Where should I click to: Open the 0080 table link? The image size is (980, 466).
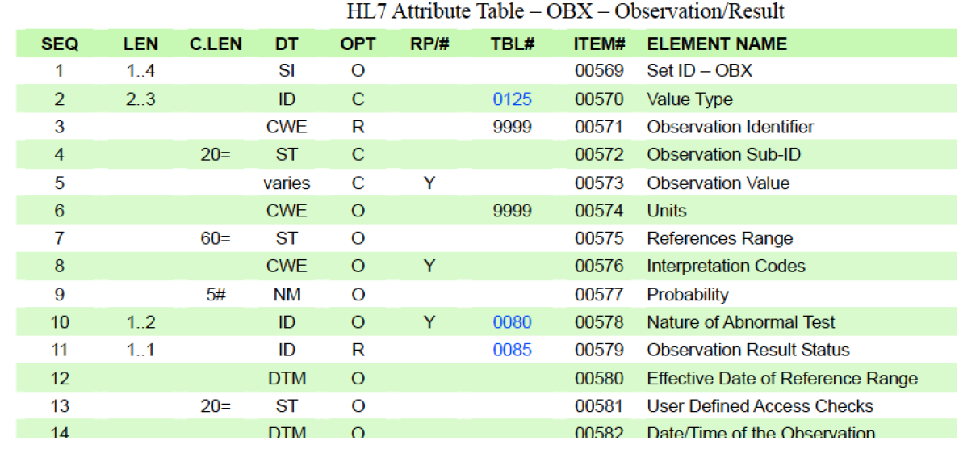[513, 322]
